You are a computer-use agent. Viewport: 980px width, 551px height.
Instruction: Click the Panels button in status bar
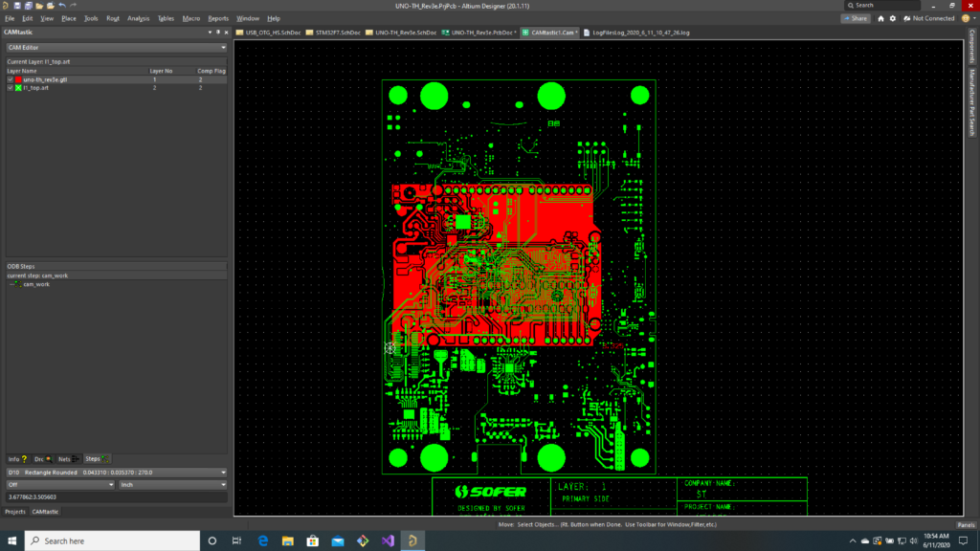point(966,524)
